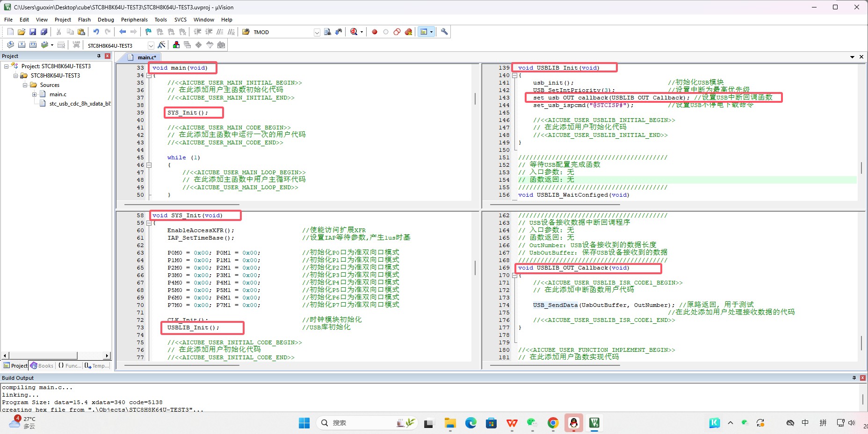Click the Cut toolbar icon

pyautogui.click(x=59, y=32)
